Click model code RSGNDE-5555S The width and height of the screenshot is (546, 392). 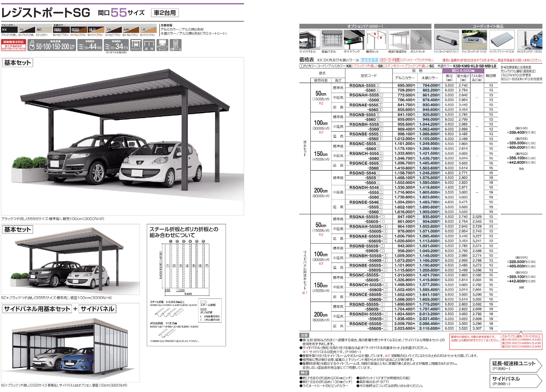[x=369, y=324]
